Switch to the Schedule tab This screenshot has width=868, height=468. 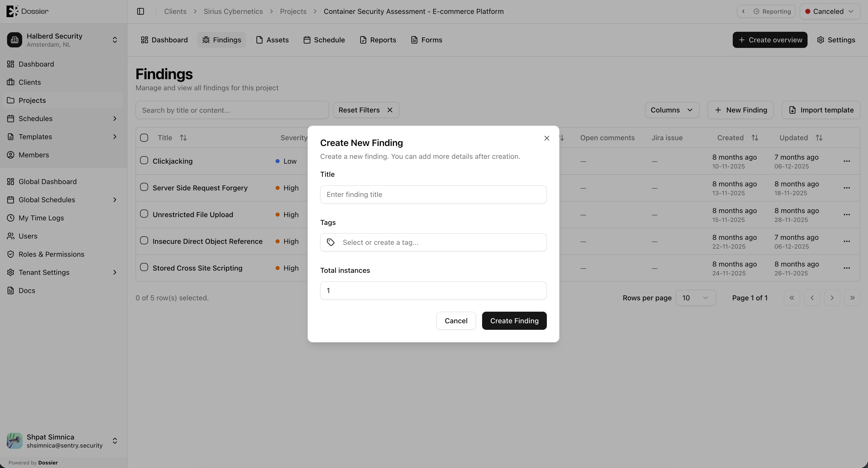click(324, 40)
